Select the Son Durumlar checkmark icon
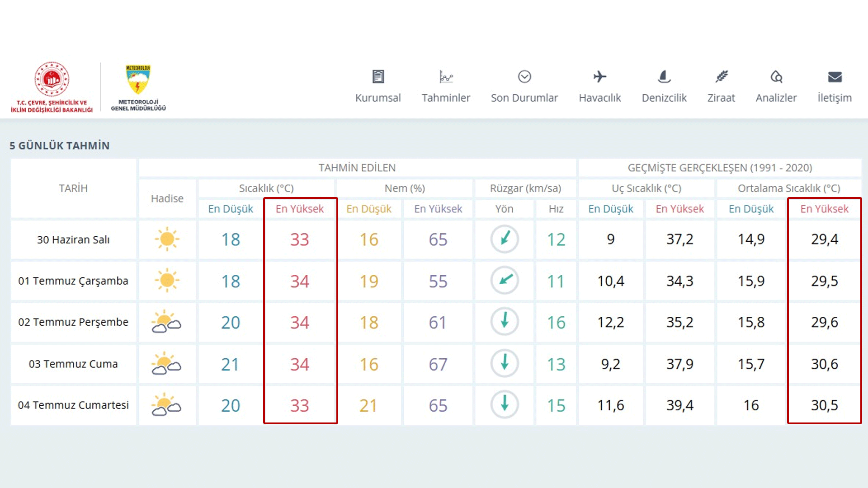This screenshot has height=488, width=868. click(x=524, y=77)
